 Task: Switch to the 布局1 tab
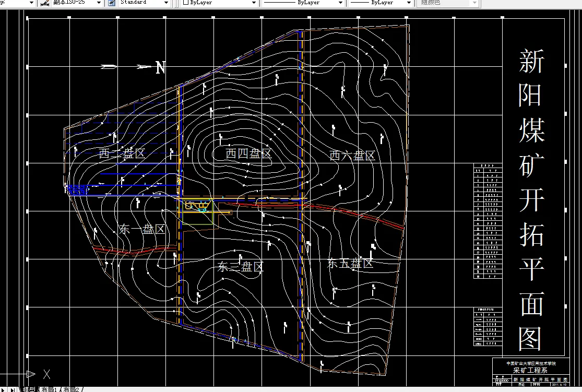click(x=49, y=390)
